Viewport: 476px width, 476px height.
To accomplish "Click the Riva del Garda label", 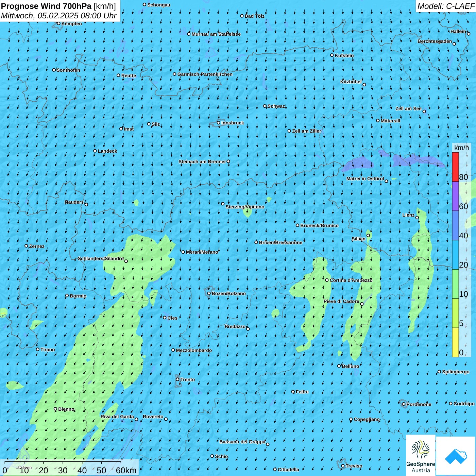I will click(x=117, y=417).
